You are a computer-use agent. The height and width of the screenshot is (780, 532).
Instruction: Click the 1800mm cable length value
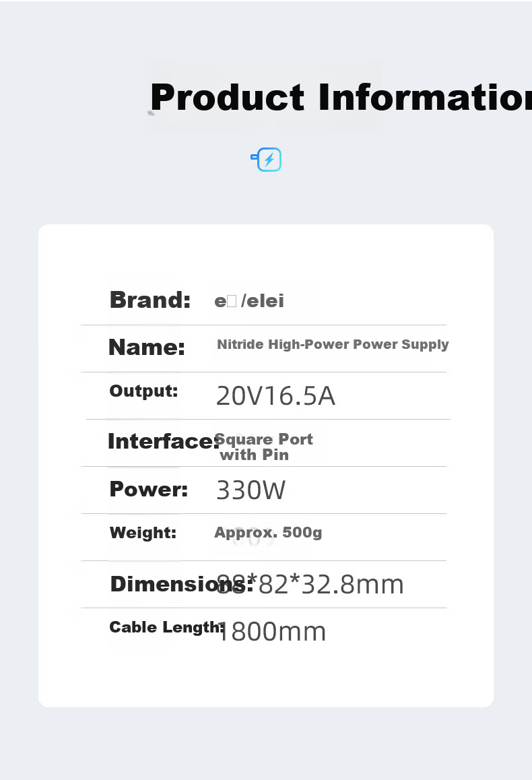pos(271,632)
